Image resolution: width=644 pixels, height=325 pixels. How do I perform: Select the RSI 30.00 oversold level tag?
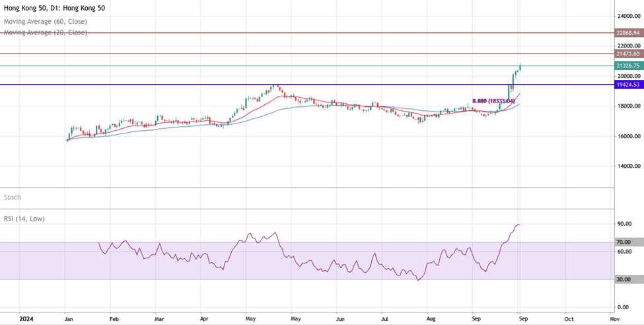coord(628,279)
